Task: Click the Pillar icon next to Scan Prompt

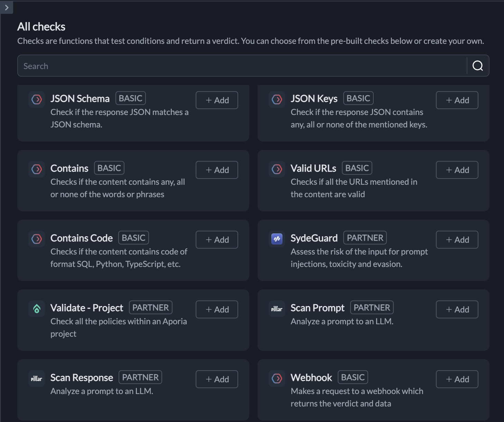Action: 277,309
